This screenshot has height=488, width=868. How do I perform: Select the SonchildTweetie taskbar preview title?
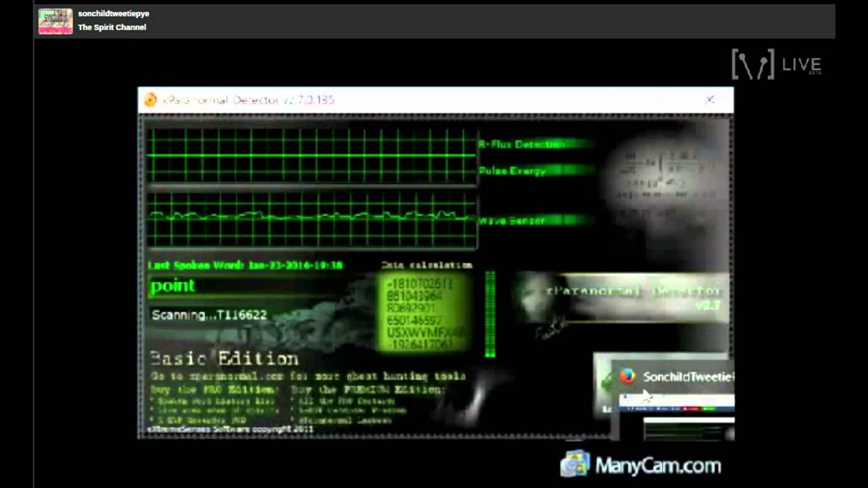coord(688,377)
